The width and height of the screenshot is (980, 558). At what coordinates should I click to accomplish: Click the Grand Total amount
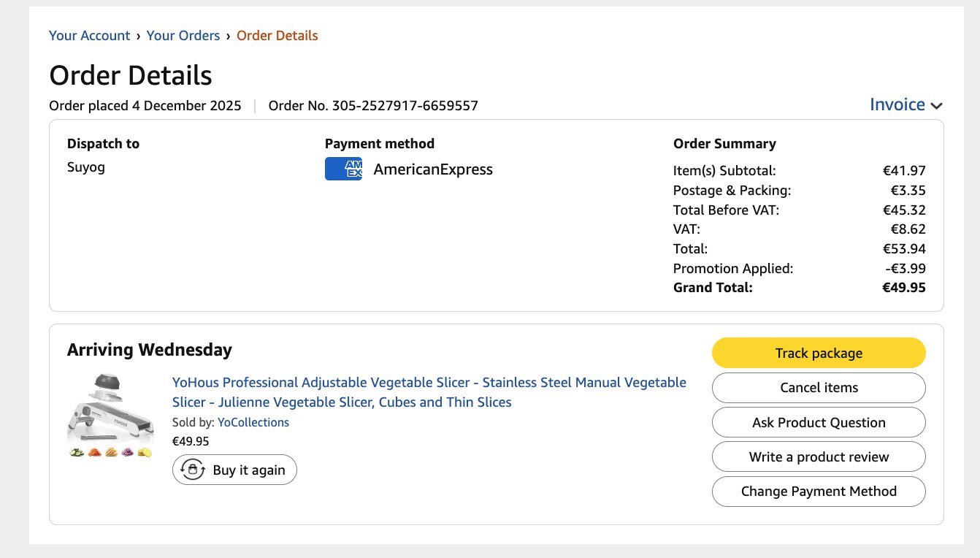[903, 287]
